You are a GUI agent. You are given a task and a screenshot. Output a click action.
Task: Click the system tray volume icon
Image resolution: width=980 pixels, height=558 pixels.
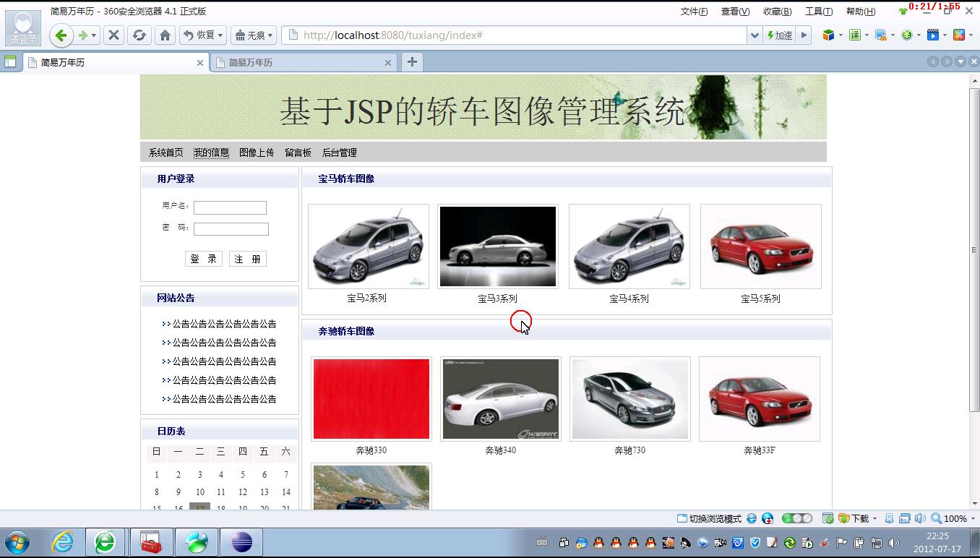coord(894,543)
